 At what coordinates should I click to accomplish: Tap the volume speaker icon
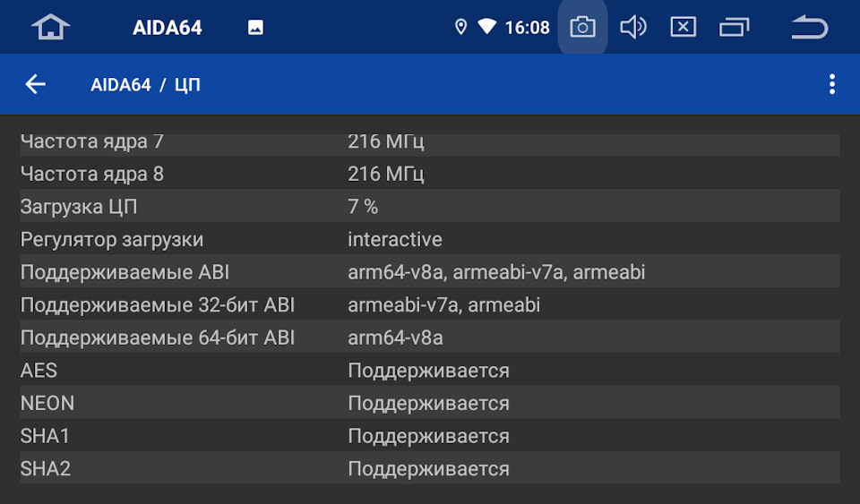[632, 28]
